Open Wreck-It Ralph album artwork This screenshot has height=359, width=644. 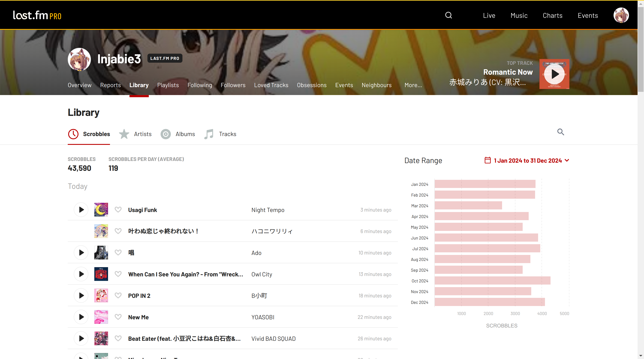click(x=101, y=274)
